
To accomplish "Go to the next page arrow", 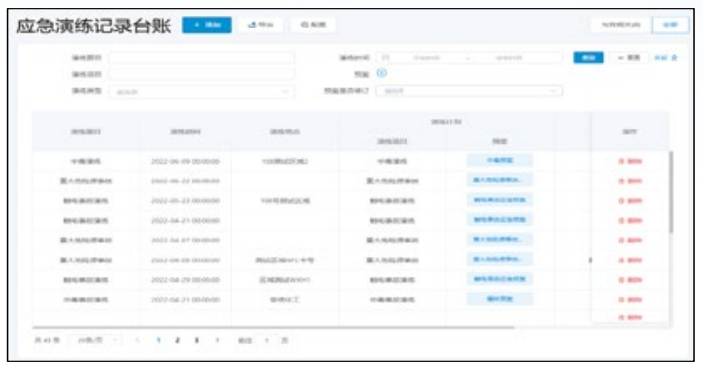I will tap(217, 340).
